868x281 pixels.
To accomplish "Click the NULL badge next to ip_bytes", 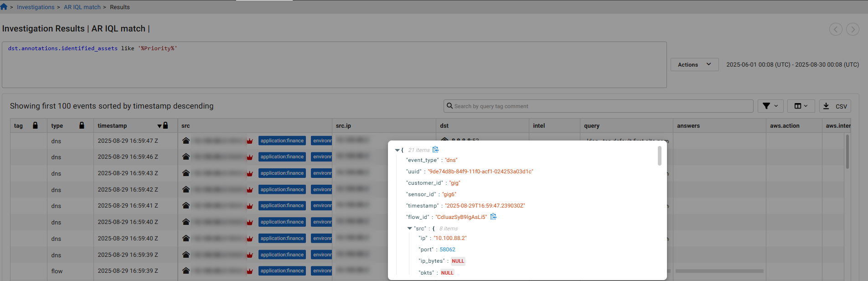I will (458, 261).
